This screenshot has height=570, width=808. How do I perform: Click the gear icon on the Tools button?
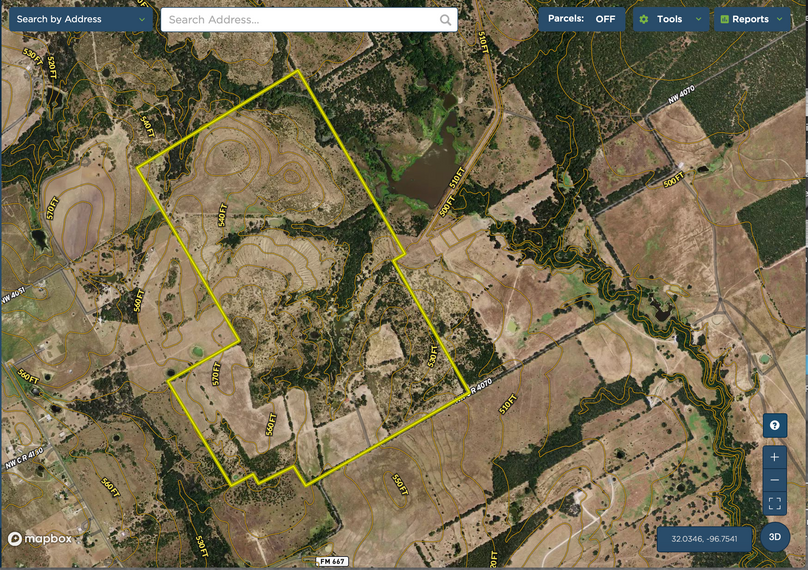643,19
